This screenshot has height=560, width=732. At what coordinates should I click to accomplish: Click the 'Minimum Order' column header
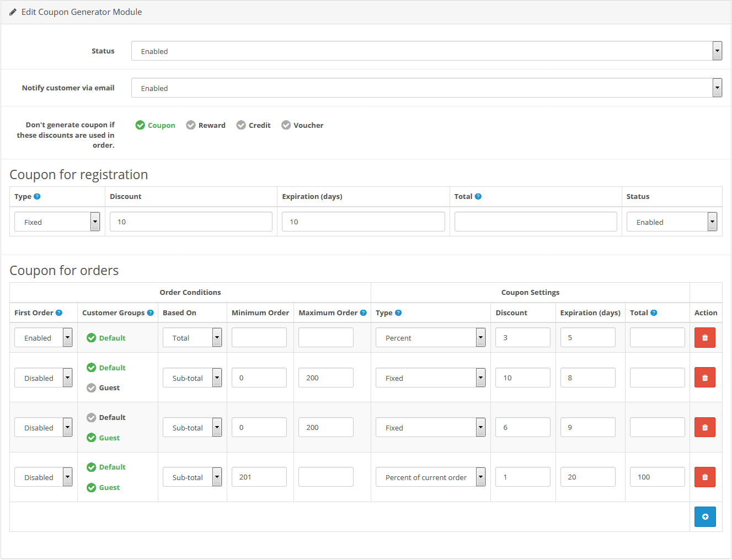[x=260, y=313]
